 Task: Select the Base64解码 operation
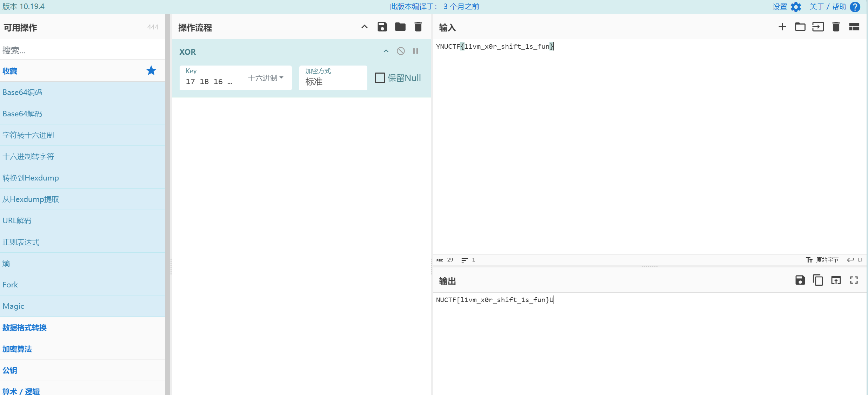[22, 114]
